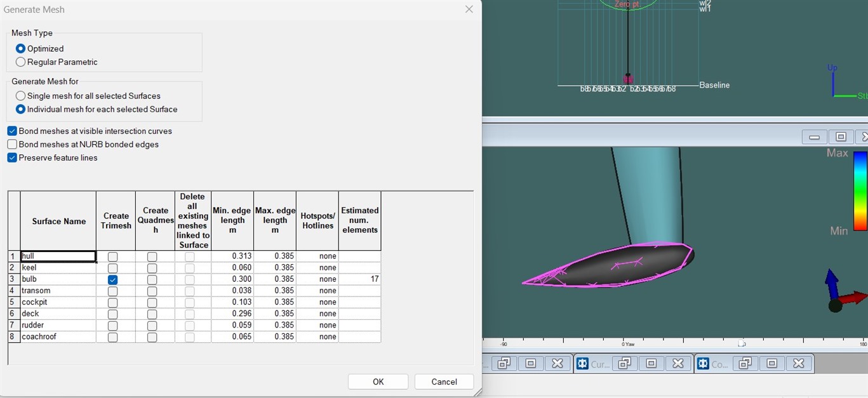This screenshot has height=398, width=868.
Task: Click OK to generate mesh
Action: pos(378,381)
